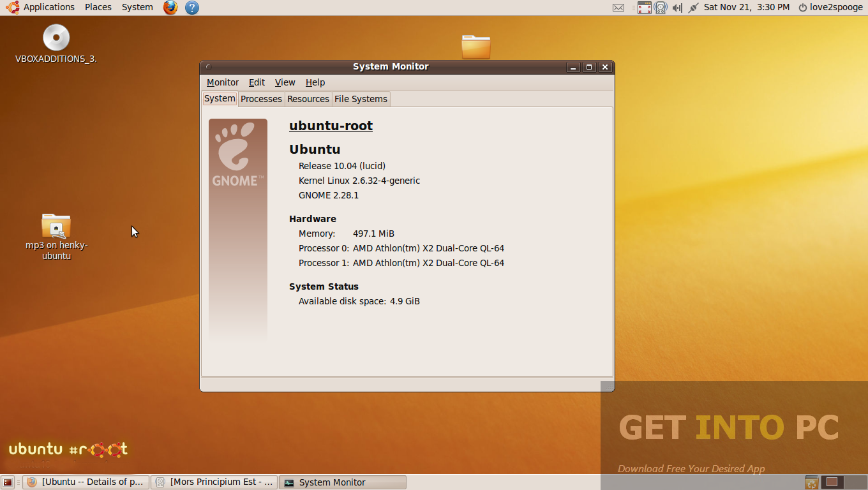Viewport: 868px width, 490px height.
Task: Click the System Monitor taskbar button
Action: coord(343,482)
